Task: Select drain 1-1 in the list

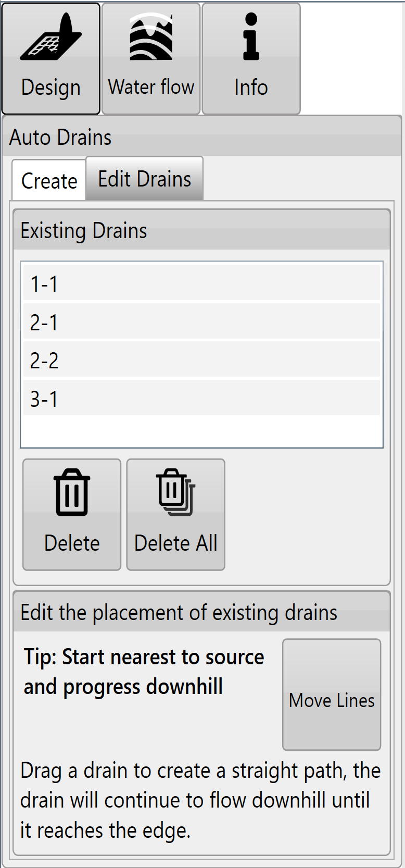Action: click(201, 283)
